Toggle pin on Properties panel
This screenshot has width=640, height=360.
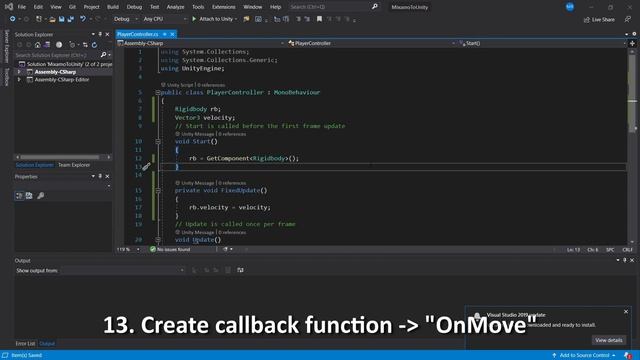[x=100, y=176]
